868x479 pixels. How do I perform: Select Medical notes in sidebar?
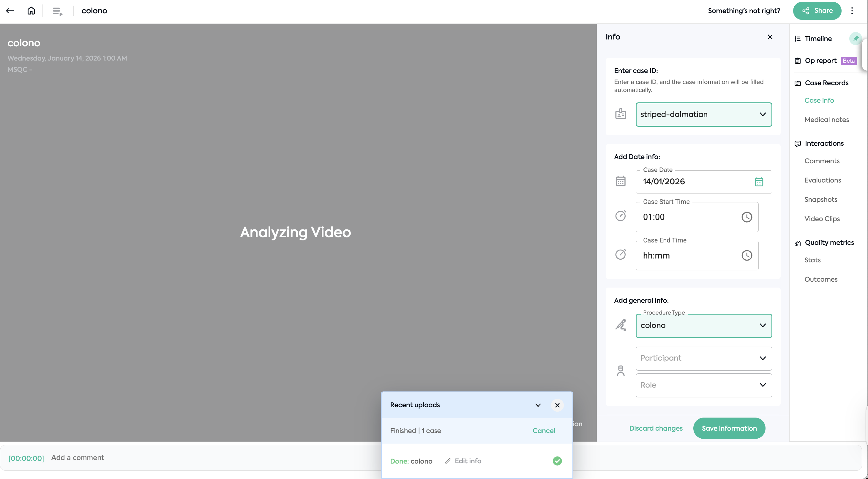(826, 120)
